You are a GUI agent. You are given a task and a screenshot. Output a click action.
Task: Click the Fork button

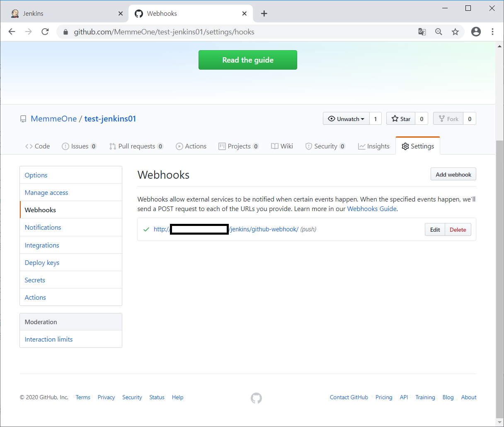[x=448, y=119]
